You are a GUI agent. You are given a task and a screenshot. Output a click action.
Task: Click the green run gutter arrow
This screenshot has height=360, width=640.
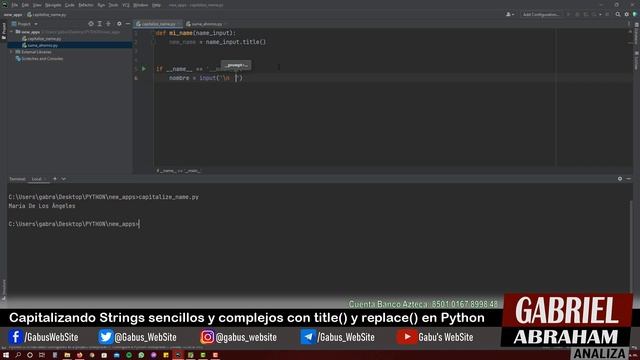pos(144,69)
